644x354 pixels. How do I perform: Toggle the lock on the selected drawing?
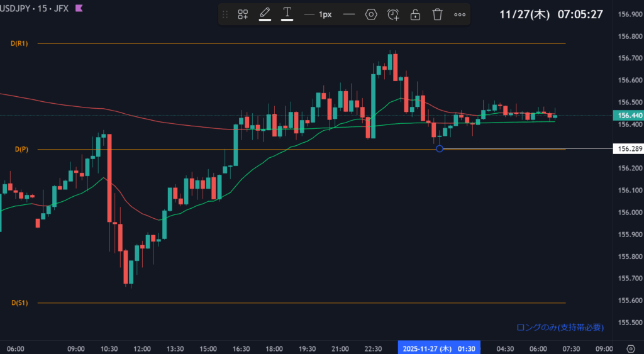pos(415,14)
